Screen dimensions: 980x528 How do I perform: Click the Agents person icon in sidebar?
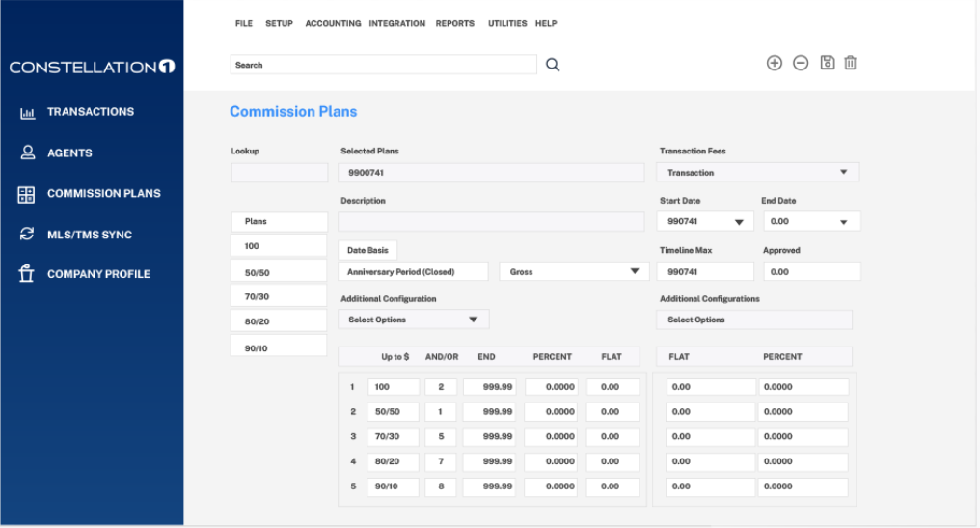28,153
